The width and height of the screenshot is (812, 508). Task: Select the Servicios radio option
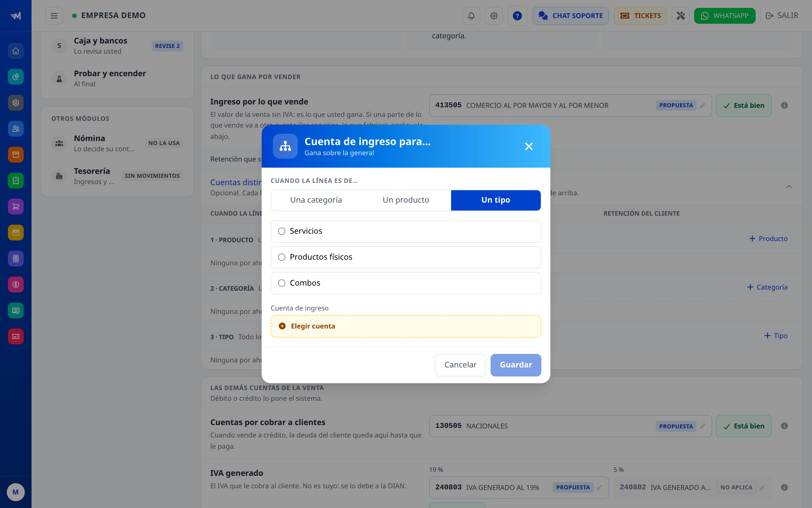tap(406, 231)
